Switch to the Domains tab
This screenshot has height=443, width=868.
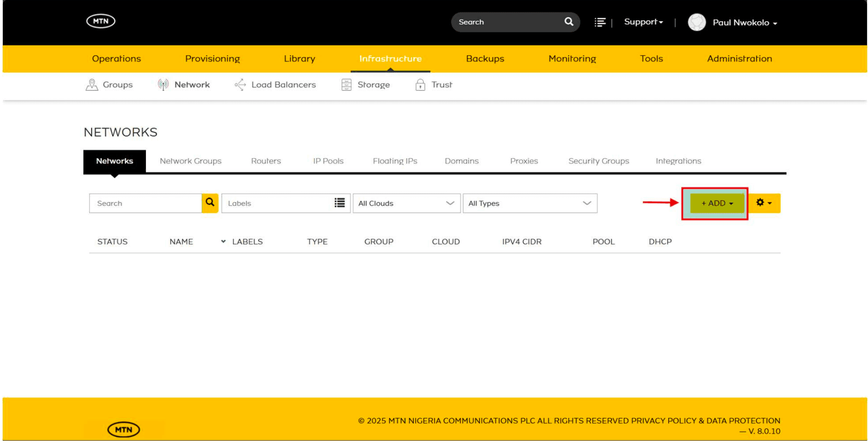pos(462,161)
